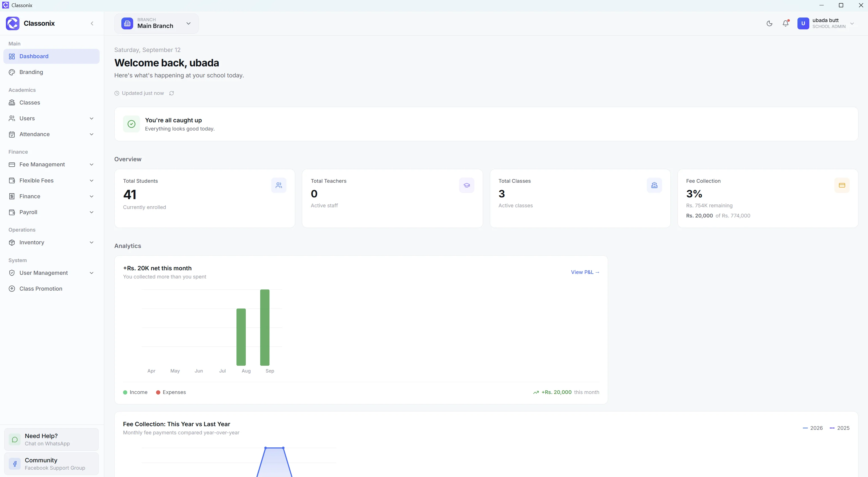Click the Rs. 754K remaining text
The image size is (868, 477).
[709, 205]
